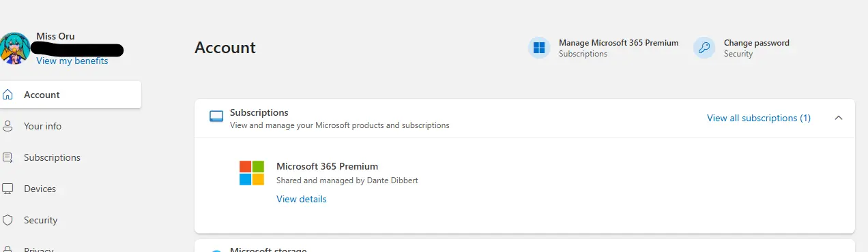The width and height of the screenshot is (868, 252).
Task: Open View all subscriptions (1) link
Action: (759, 118)
